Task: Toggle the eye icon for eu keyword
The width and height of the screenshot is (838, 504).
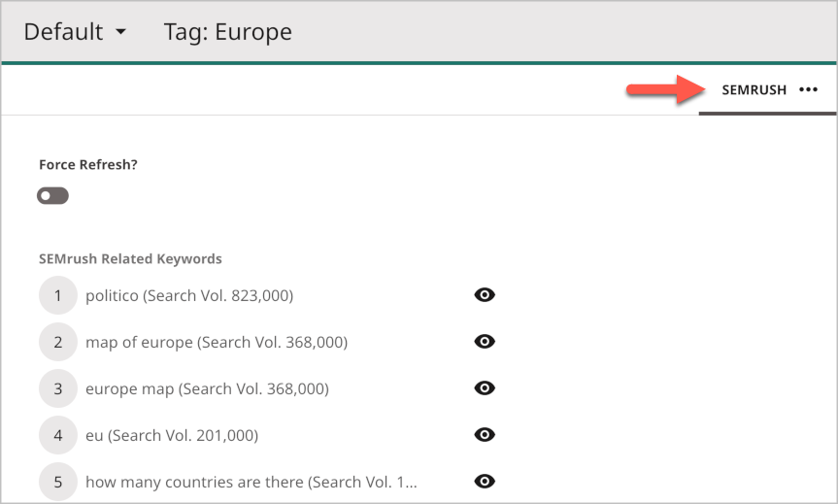Action: (485, 434)
